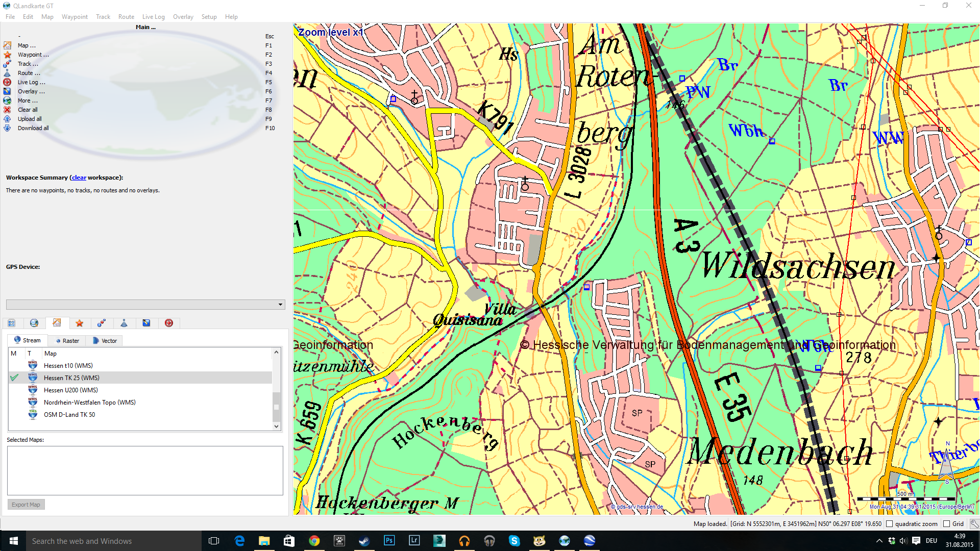Enable the Grid checkbox
The width and height of the screenshot is (980, 551).
[x=947, y=524]
